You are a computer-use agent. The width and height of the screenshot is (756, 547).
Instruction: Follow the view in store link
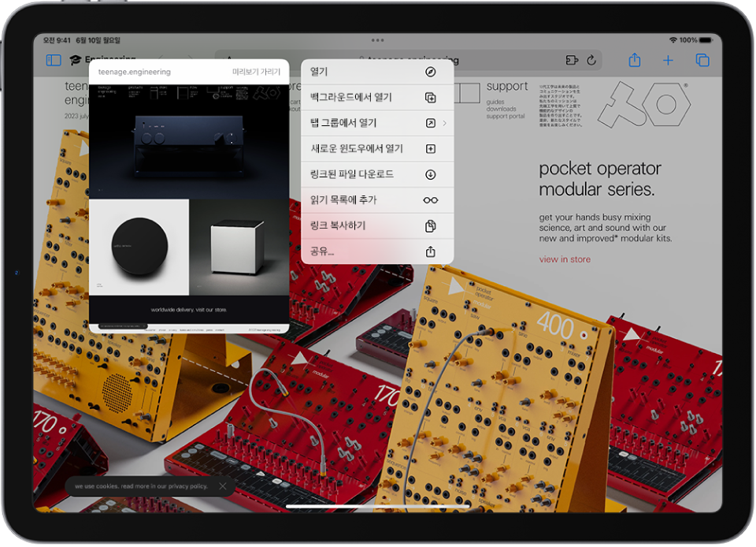[565, 259]
